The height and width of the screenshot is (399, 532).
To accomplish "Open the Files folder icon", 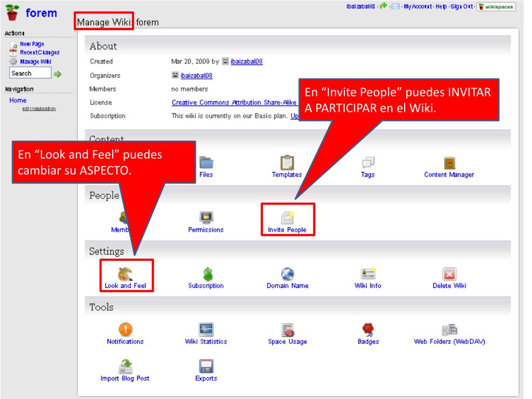I will (x=206, y=163).
